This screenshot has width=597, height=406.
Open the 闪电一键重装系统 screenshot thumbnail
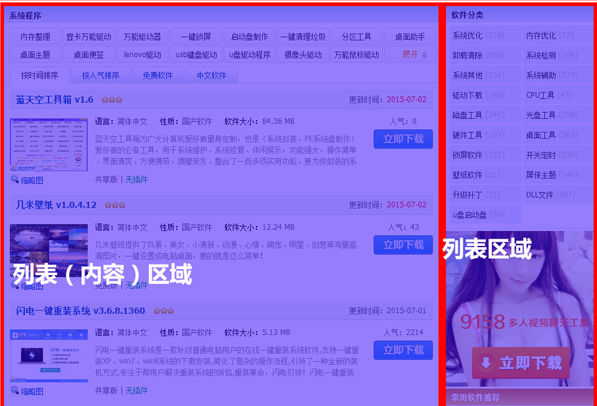49,356
